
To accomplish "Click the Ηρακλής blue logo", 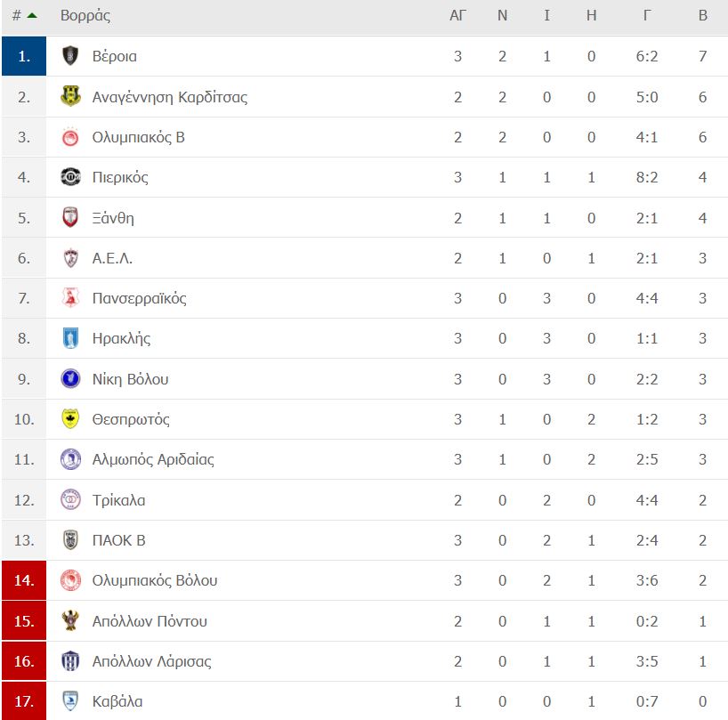I will (70, 338).
